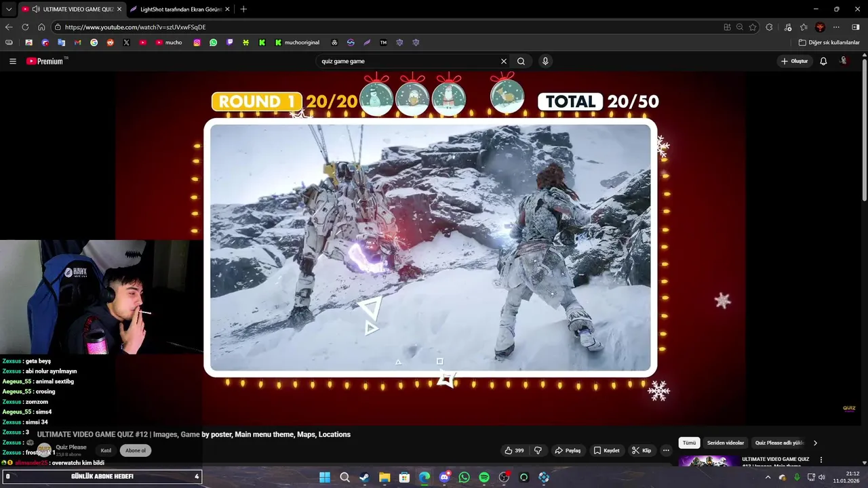Open Gmail bookmark

[x=77, y=42]
